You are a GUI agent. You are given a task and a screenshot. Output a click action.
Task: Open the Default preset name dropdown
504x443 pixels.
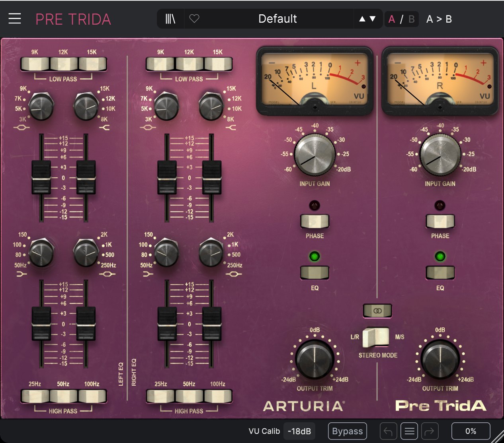click(277, 19)
